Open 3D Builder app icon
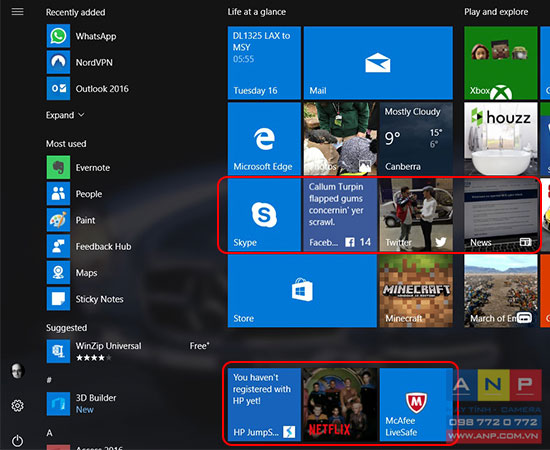The image size is (550, 450). coord(58,404)
